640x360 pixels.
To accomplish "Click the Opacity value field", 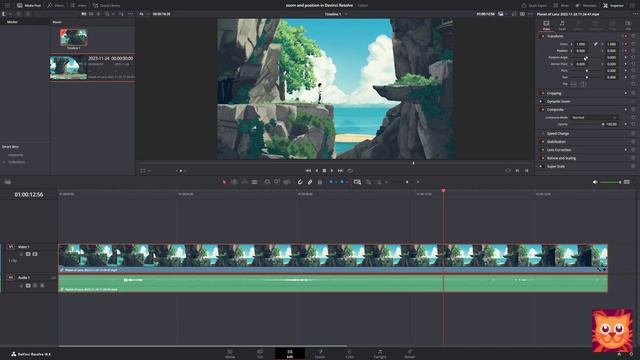I will click(x=611, y=124).
